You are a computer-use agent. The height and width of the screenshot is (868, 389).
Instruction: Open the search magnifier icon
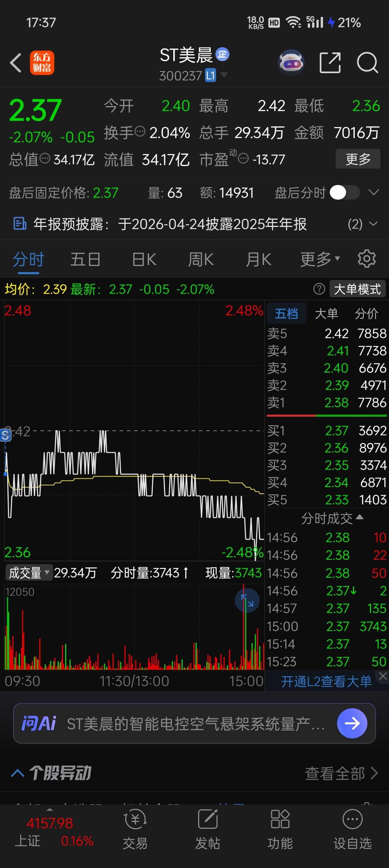click(x=367, y=63)
